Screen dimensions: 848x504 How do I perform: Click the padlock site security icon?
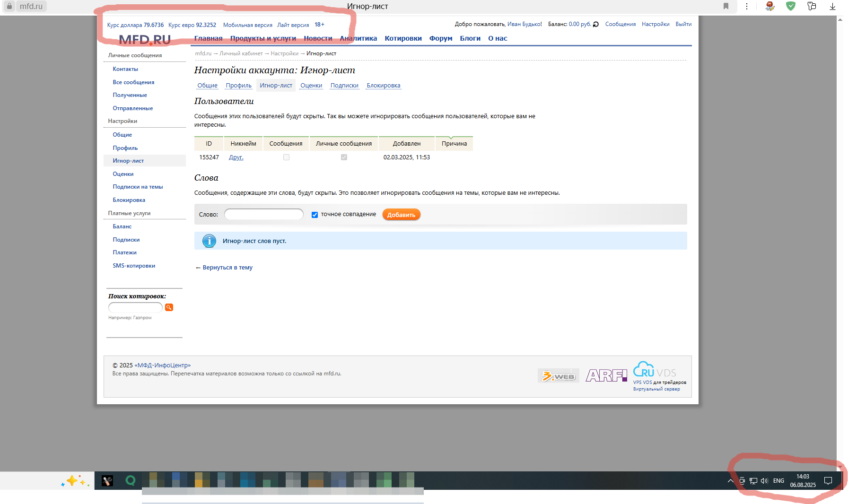coord(9,6)
